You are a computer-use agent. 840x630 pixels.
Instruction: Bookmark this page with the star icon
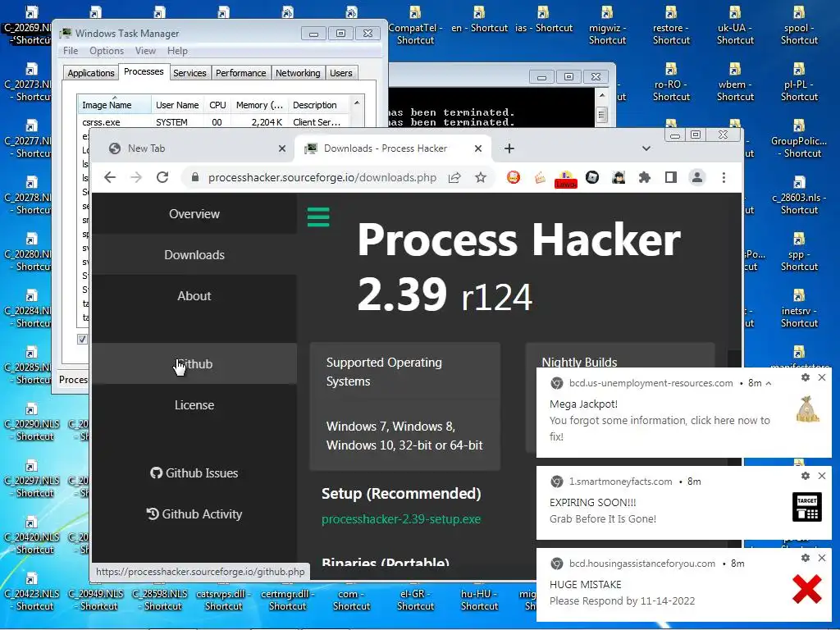tap(481, 177)
